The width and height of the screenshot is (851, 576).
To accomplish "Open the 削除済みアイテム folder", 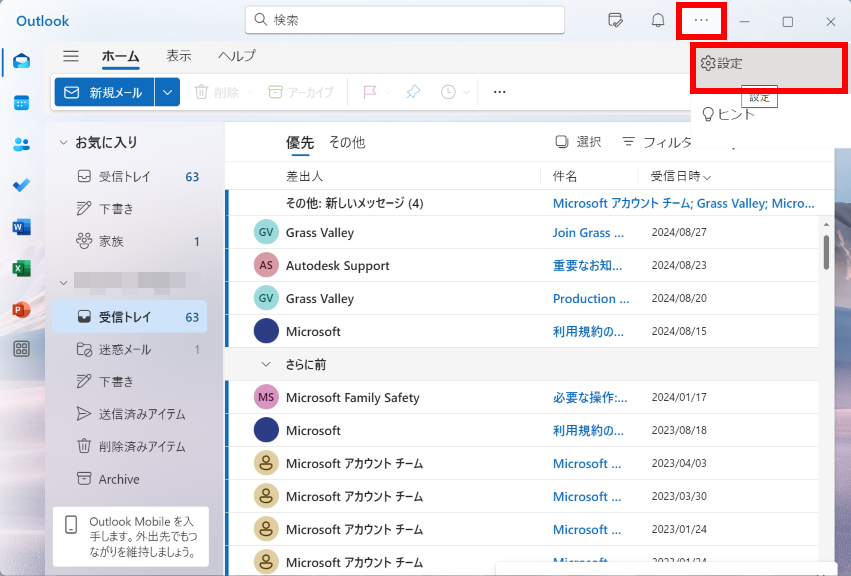I will [130, 446].
